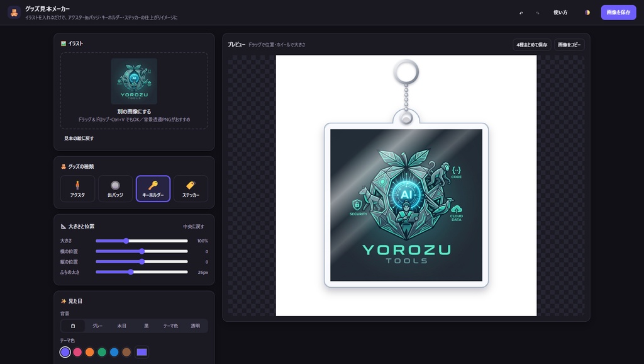644x364 pixels.
Task: Click the 画像をコピー button
Action: (569, 45)
